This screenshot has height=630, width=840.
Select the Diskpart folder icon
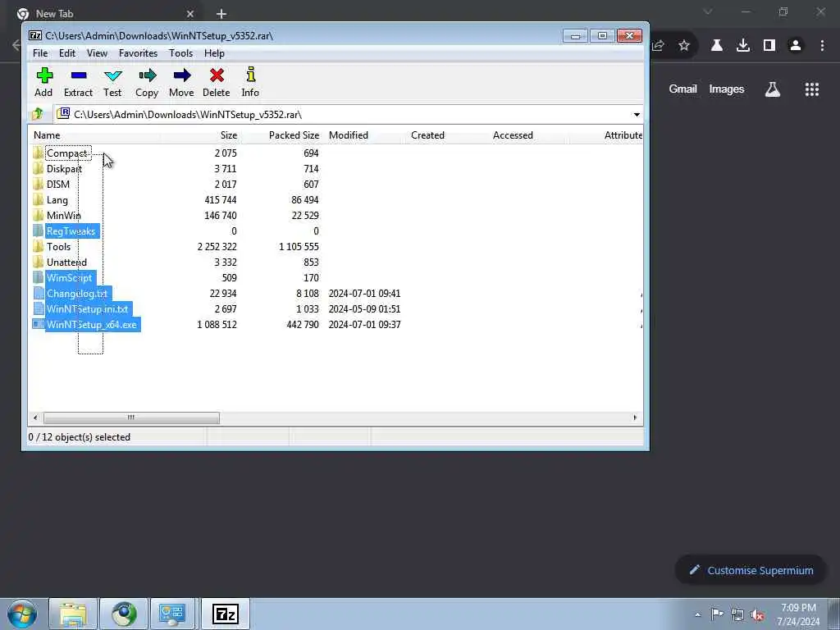[x=38, y=169]
